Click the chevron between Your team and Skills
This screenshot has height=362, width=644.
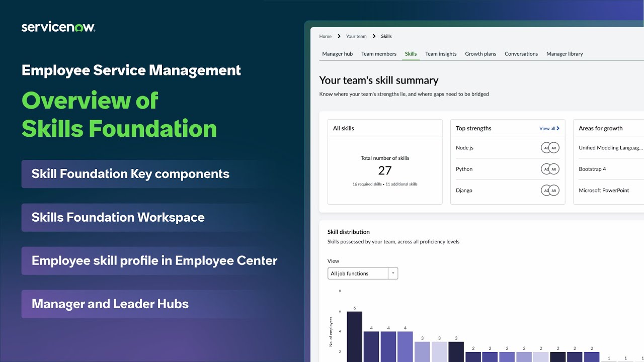(x=374, y=36)
